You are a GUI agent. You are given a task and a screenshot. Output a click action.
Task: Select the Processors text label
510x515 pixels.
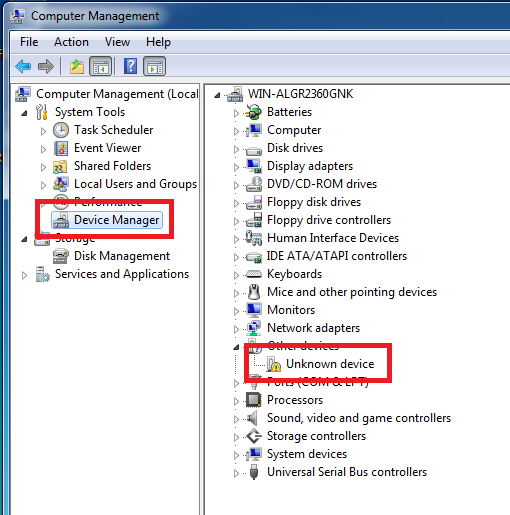(x=295, y=400)
